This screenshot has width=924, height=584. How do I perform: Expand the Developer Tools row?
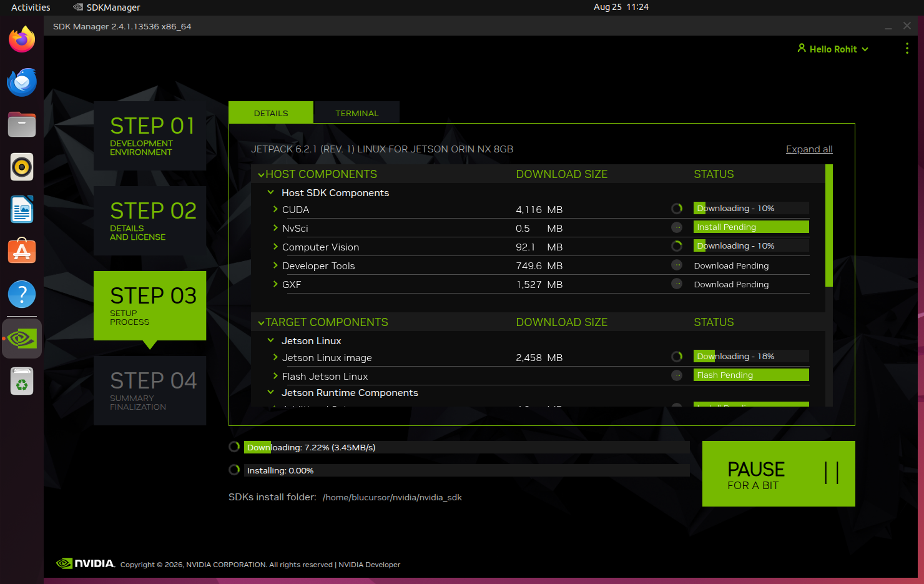275,265
